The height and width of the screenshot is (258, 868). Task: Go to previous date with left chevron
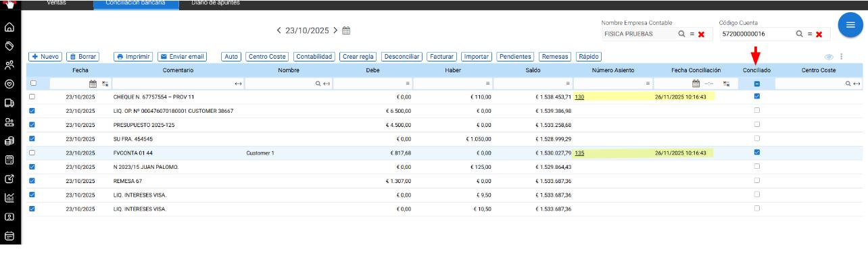(x=279, y=30)
